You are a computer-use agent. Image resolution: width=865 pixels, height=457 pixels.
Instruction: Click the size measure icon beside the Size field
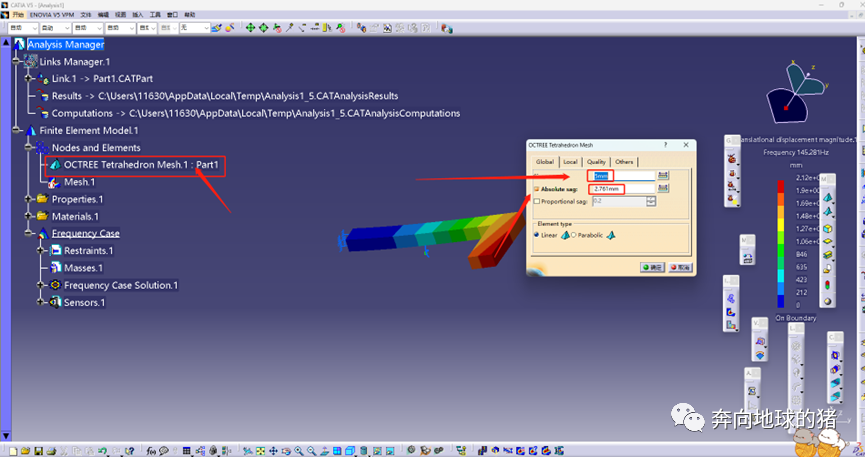point(663,176)
